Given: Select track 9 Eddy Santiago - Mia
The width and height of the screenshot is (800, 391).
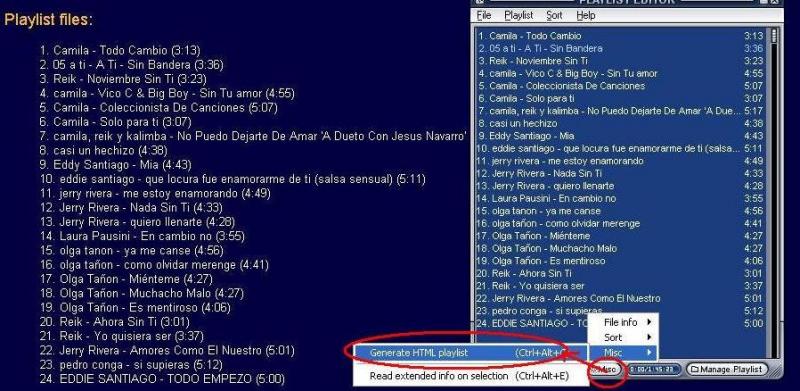Looking at the screenshot, I should pyautogui.click(x=620, y=136).
